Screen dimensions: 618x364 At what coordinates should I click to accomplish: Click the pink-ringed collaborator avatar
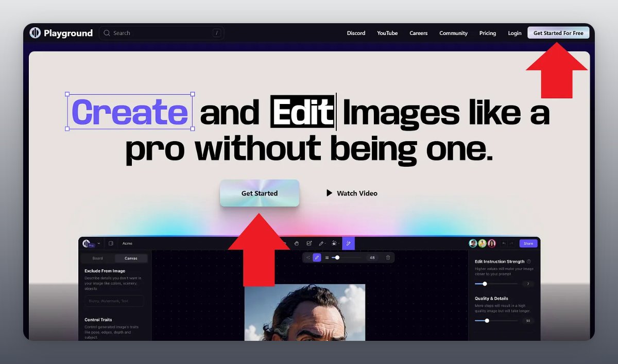tap(492, 244)
